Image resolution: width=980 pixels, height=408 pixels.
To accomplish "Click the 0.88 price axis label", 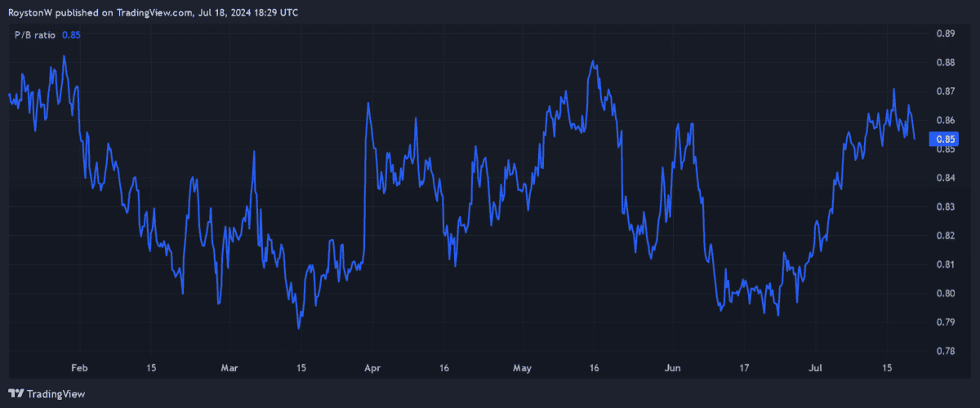I will (x=945, y=63).
